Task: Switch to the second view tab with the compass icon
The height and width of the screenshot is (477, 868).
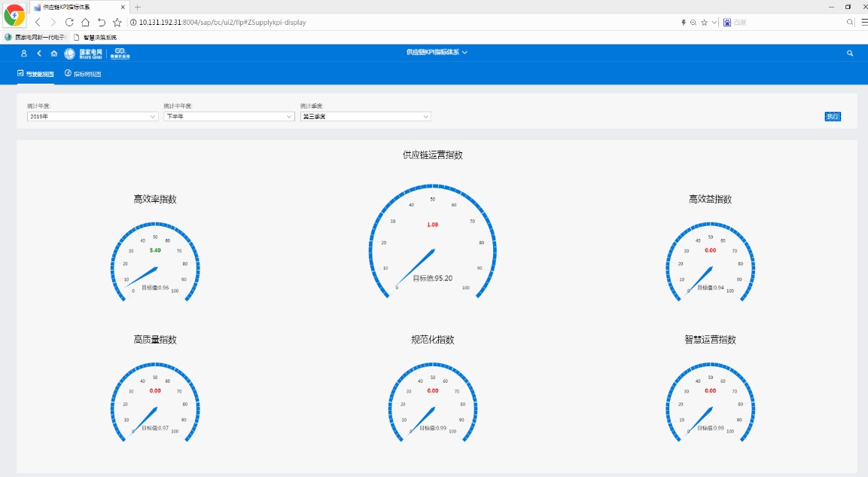Action: (83, 74)
